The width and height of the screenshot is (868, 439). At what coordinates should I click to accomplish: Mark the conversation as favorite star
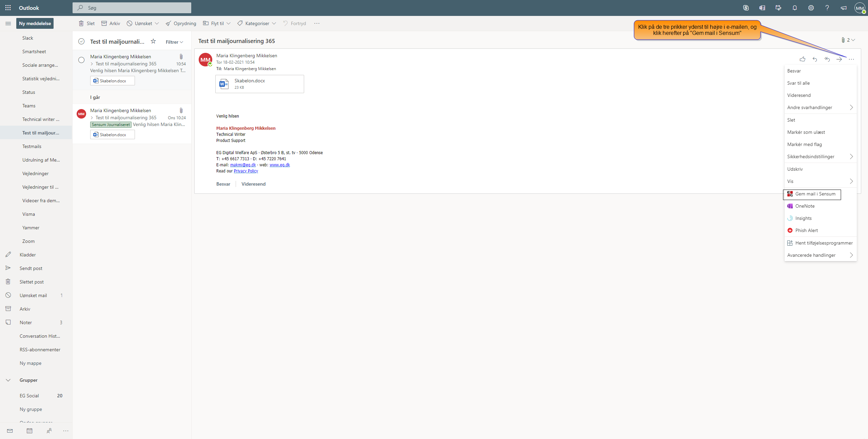tap(153, 41)
